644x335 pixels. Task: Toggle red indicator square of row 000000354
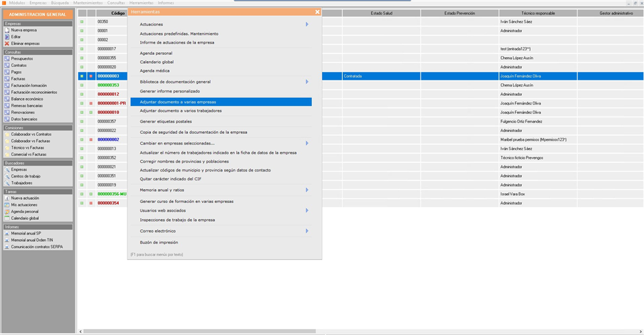[91, 203]
